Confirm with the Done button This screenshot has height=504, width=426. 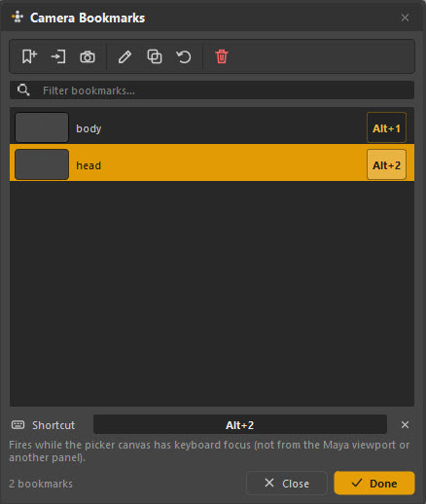tap(374, 484)
